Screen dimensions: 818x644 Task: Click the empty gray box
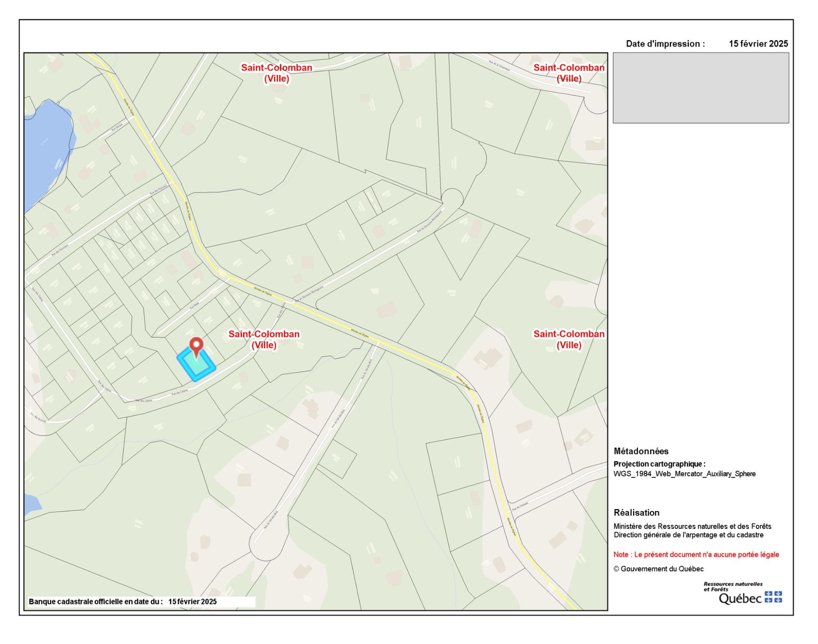point(700,88)
